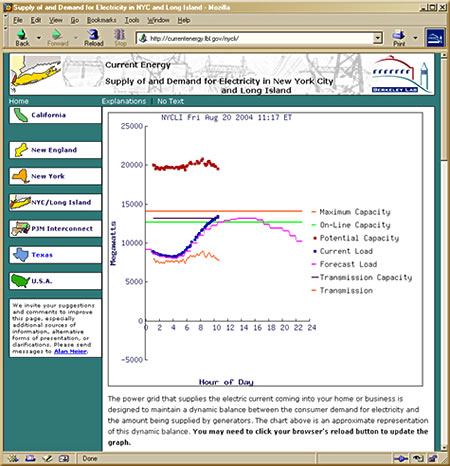This screenshot has width=450, height=466.
Task: Click the chart title 'NYCLI Fri Aug 20 2004'
Action: (x=227, y=117)
